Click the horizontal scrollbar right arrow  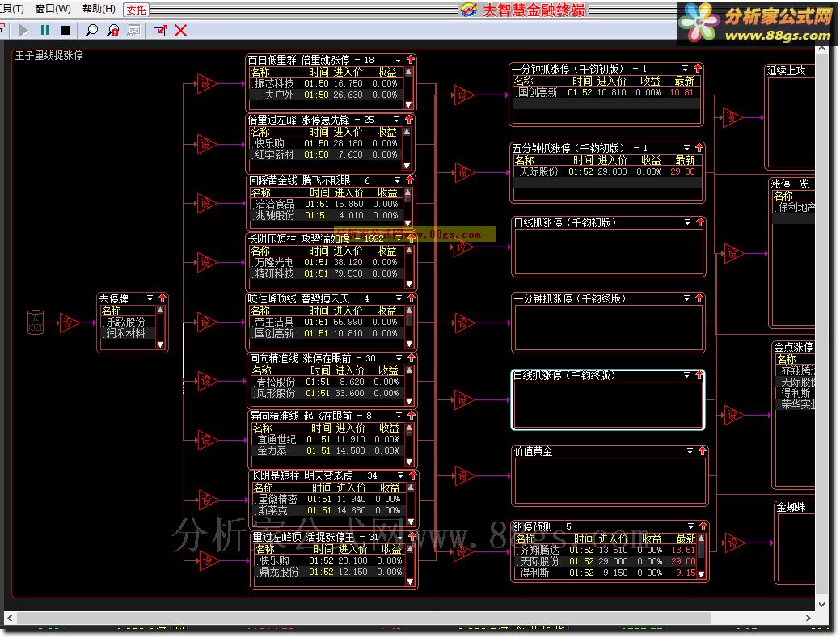[808, 618]
